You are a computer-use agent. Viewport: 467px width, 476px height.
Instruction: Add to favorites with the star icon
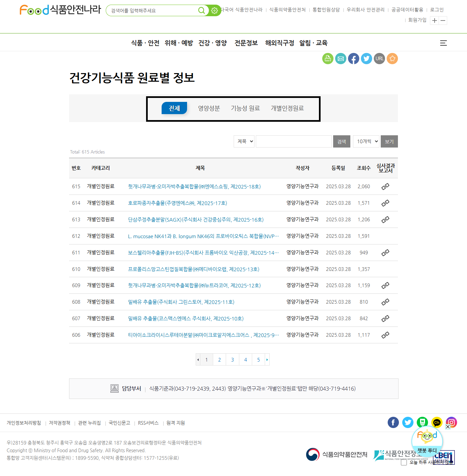pyautogui.click(x=392, y=59)
